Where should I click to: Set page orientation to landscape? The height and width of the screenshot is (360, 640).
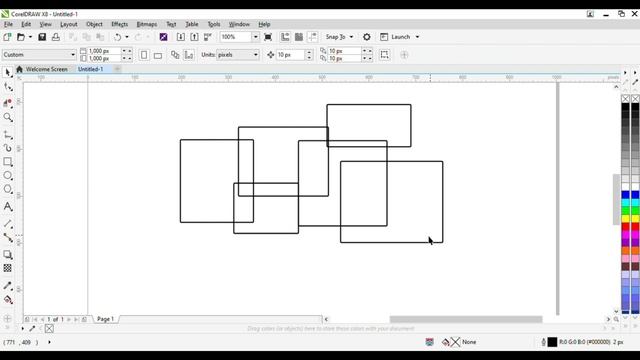[x=158, y=55]
